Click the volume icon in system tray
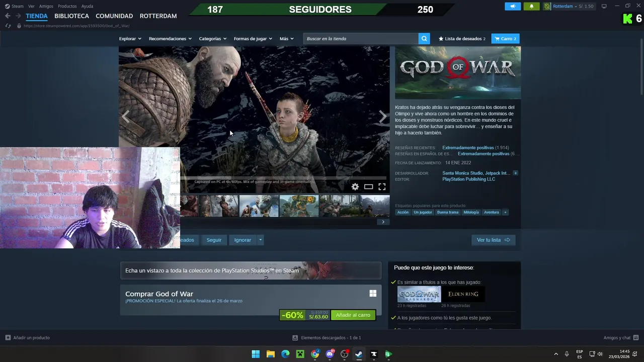The image size is (644, 362). coord(600,354)
